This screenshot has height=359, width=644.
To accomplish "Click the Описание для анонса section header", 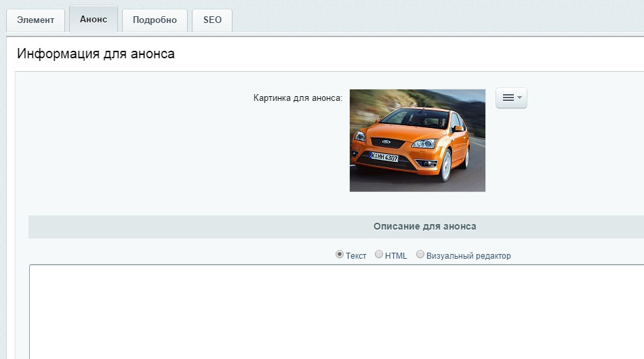I will 424,226.
